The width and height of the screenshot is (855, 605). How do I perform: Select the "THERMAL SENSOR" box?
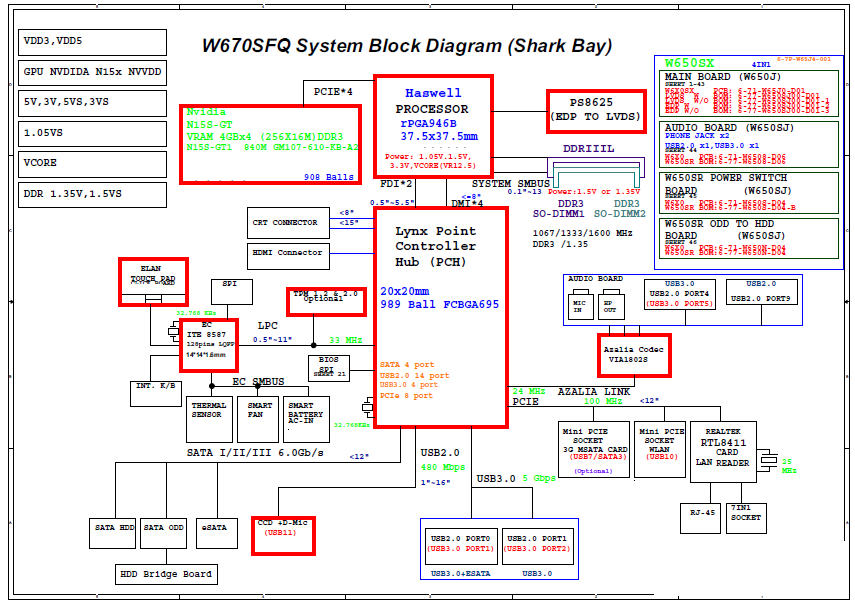[209, 419]
